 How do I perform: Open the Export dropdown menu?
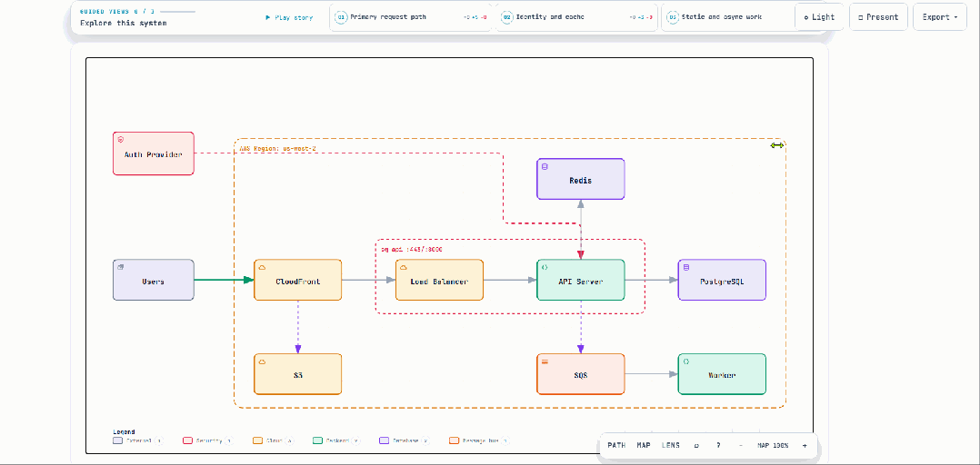click(x=939, y=17)
